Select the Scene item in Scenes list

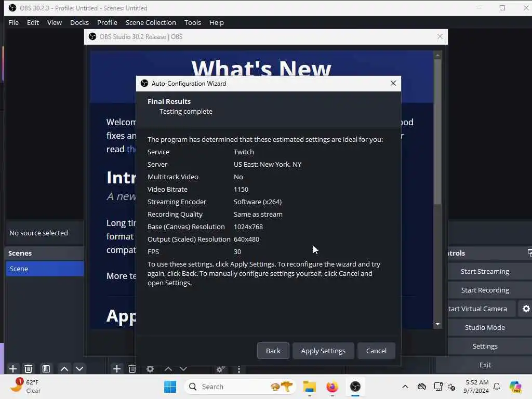point(45,269)
